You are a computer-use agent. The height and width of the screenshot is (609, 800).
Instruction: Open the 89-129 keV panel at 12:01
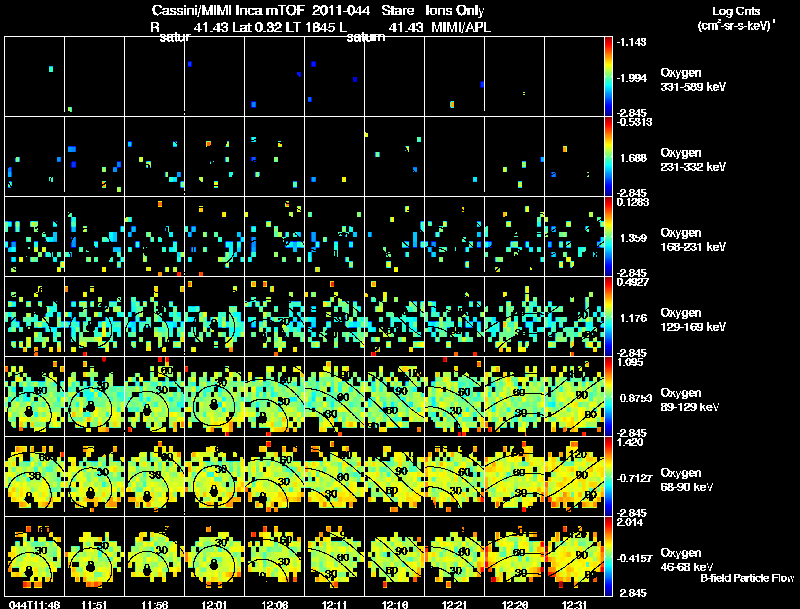214,396
